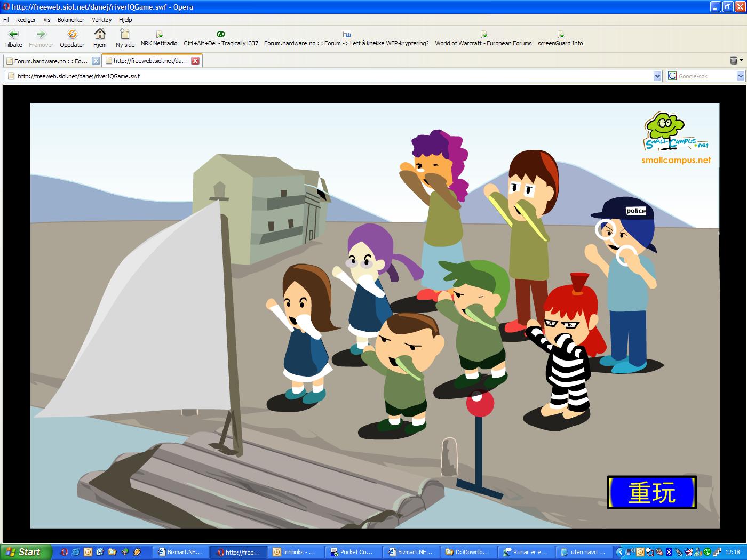
Task: Click the Google icon in search box
Action: [672, 76]
